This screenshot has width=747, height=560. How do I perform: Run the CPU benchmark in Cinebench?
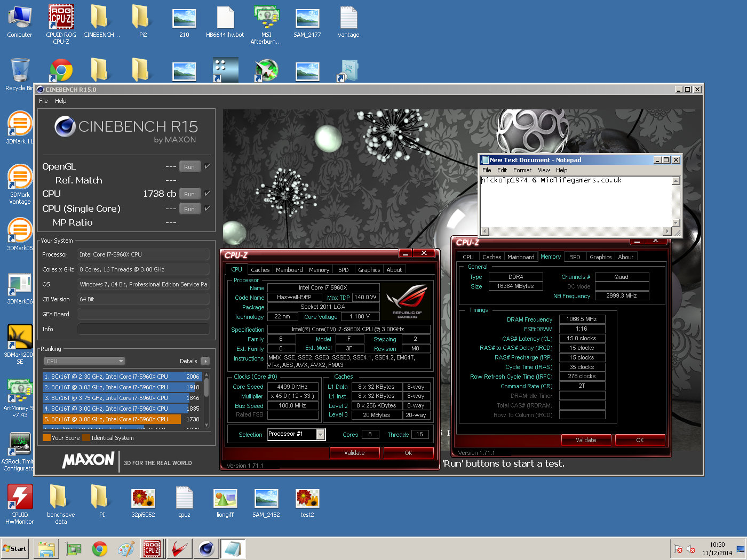click(x=189, y=194)
